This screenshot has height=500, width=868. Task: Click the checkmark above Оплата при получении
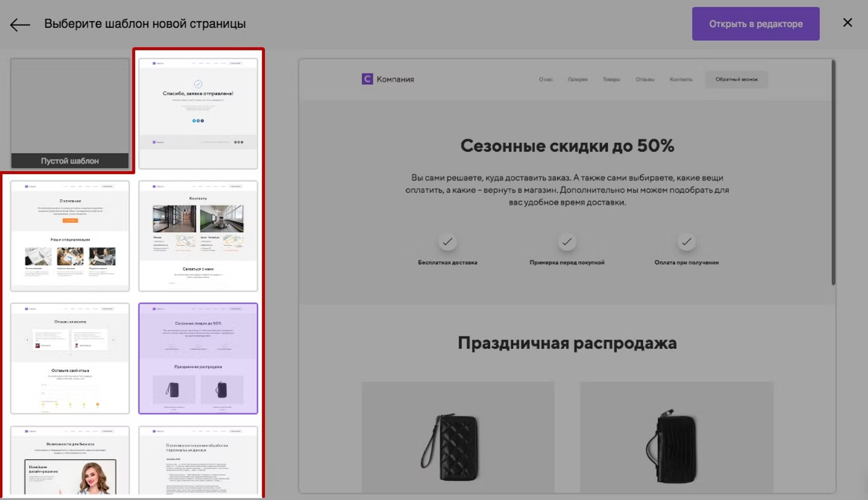click(686, 242)
